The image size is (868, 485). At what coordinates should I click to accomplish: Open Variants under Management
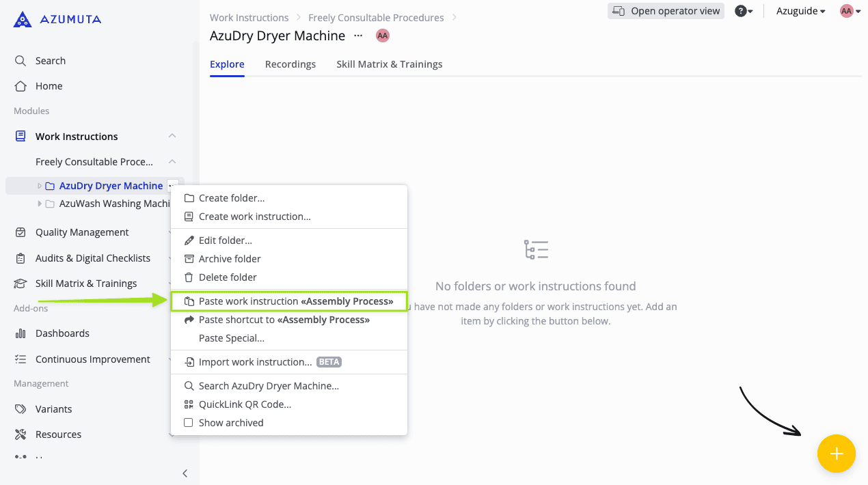pyautogui.click(x=53, y=409)
